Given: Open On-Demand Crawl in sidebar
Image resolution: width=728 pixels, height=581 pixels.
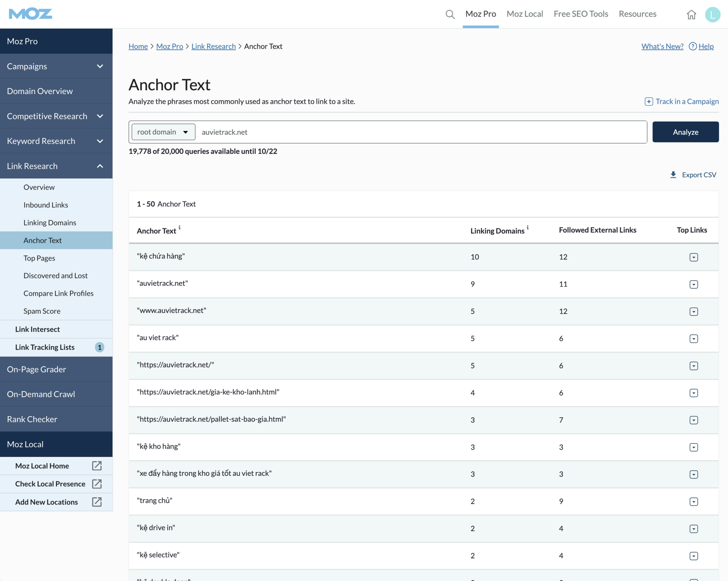Looking at the screenshot, I should click(56, 394).
